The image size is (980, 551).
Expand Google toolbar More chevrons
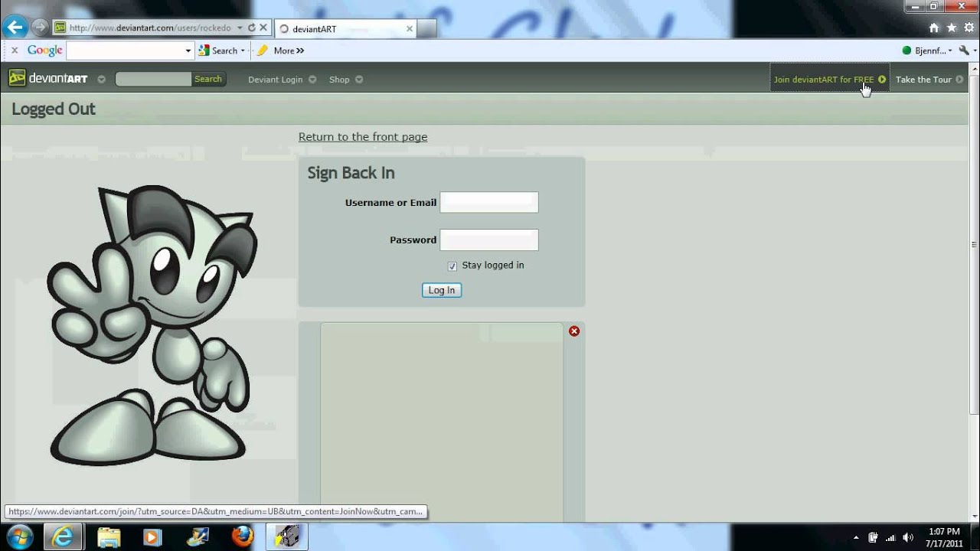pyautogui.click(x=289, y=51)
